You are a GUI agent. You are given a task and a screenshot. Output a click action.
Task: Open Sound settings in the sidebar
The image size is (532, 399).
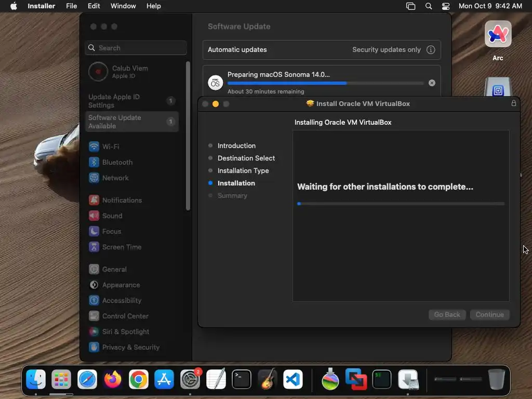click(x=132, y=216)
